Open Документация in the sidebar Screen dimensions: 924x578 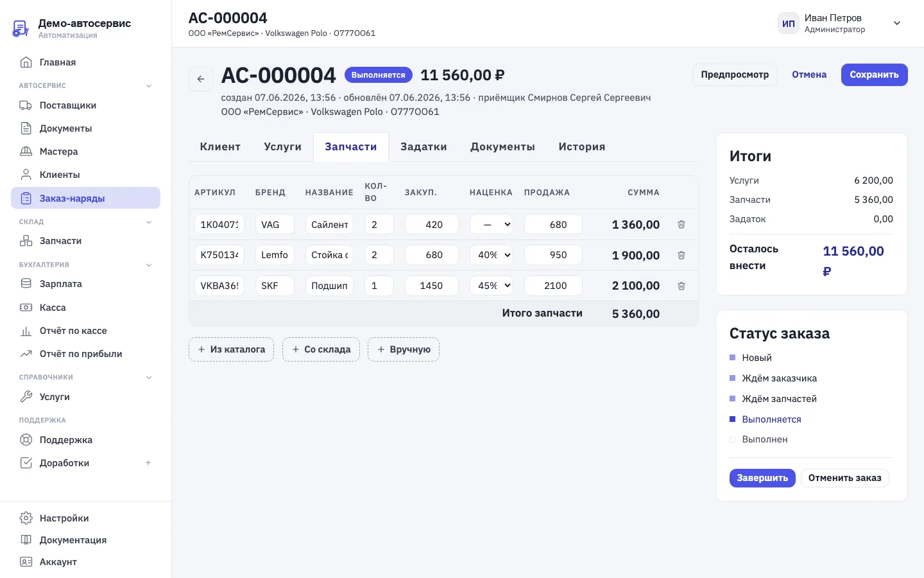(x=85, y=540)
